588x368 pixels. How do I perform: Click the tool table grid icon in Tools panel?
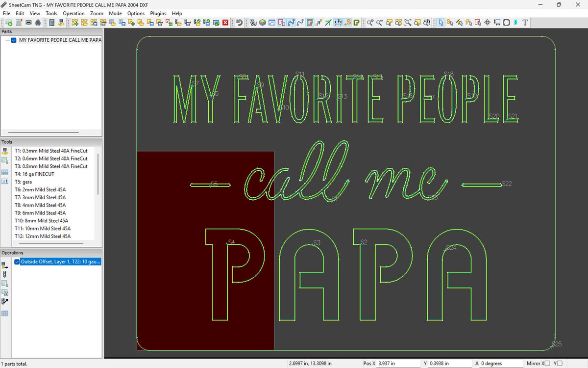(x=5, y=172)
